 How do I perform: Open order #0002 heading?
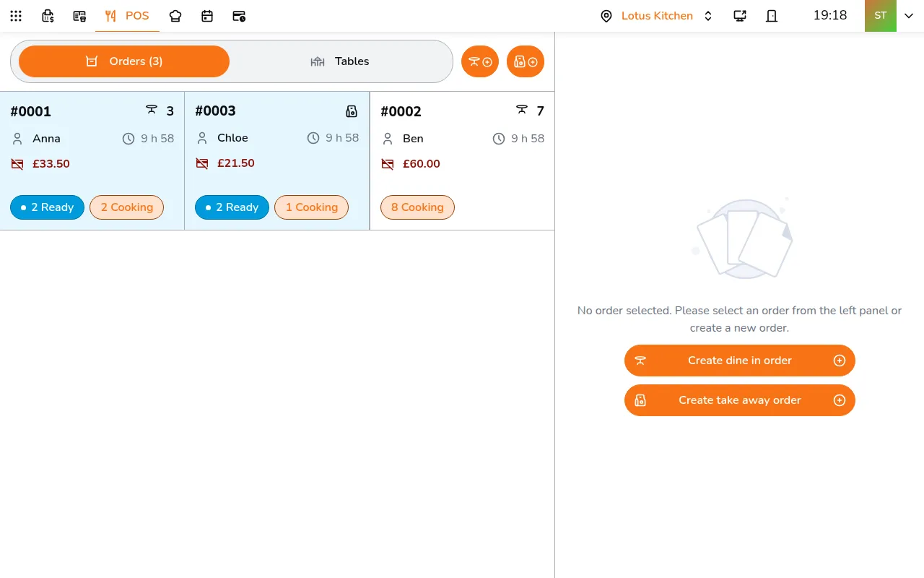[401, 111]
